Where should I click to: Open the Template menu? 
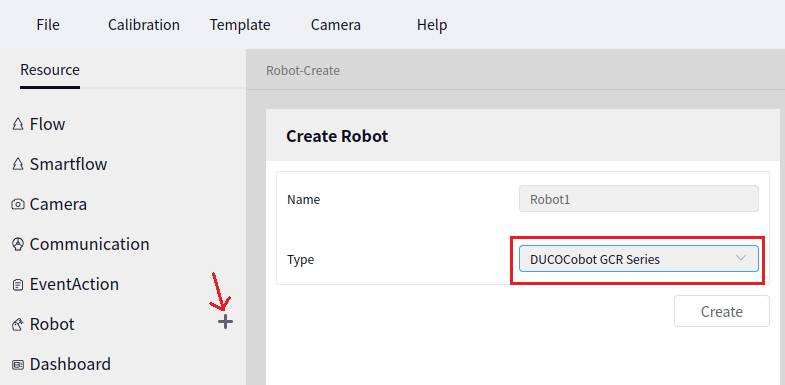click(x=240, y=25)
